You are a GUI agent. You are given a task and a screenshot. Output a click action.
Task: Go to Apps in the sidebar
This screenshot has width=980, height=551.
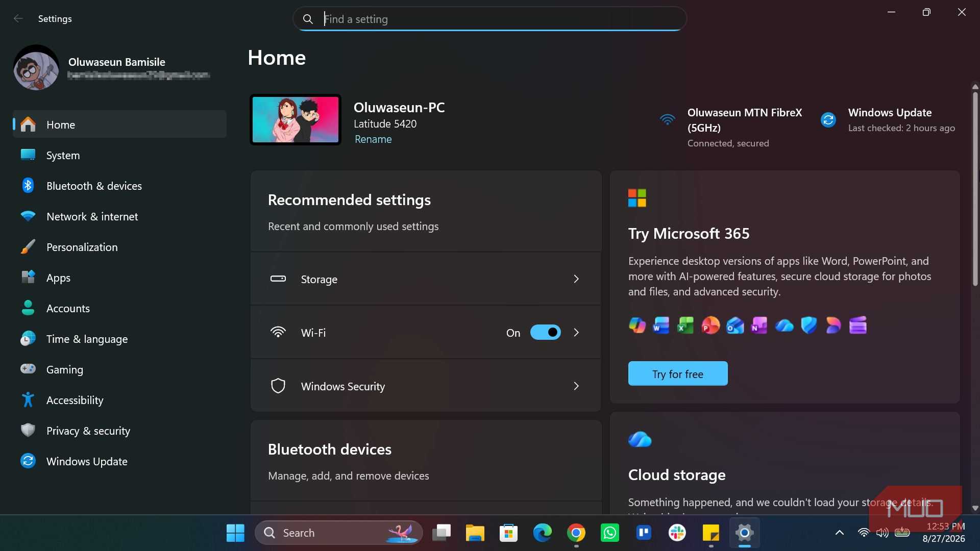click(119, 278)
